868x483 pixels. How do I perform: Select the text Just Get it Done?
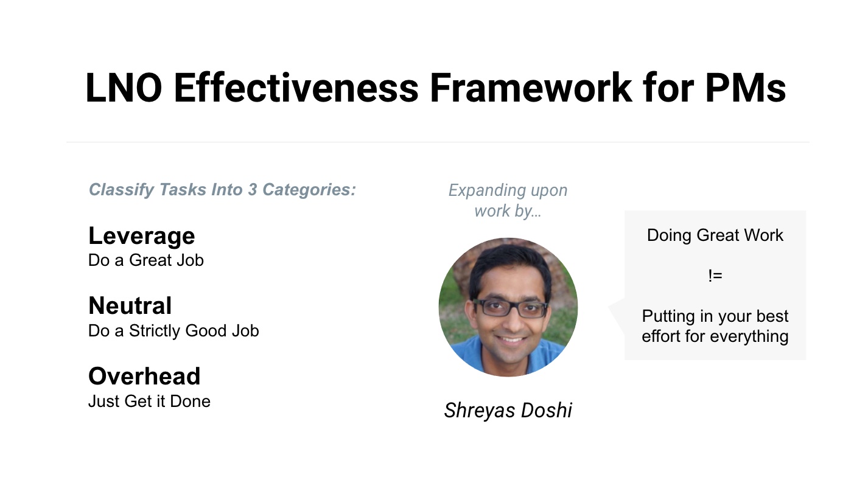pyautogui.click(x=149, y=401)
